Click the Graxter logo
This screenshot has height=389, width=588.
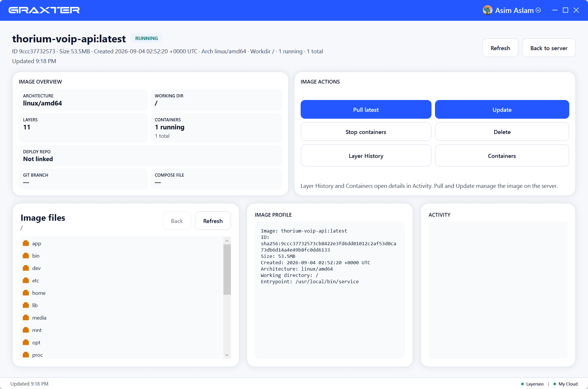click(44, 10)
